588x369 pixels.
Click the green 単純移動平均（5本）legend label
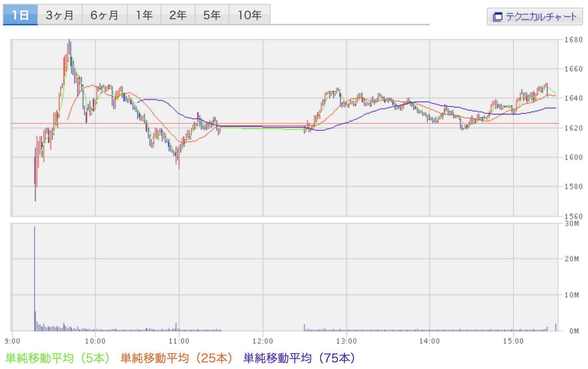58,358
